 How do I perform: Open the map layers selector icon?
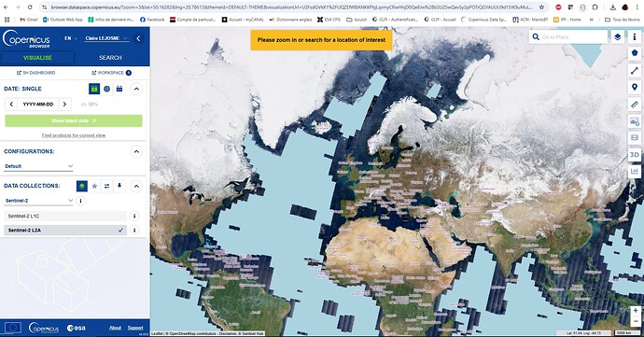[617, 37]
